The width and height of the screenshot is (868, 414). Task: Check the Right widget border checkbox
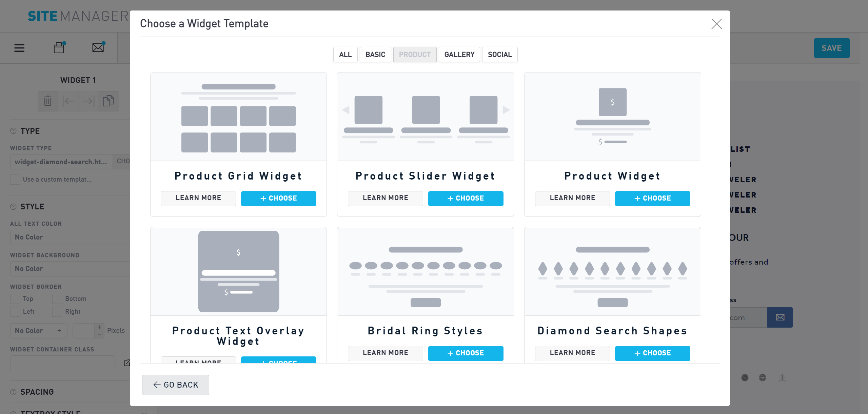tap(57, 311)
